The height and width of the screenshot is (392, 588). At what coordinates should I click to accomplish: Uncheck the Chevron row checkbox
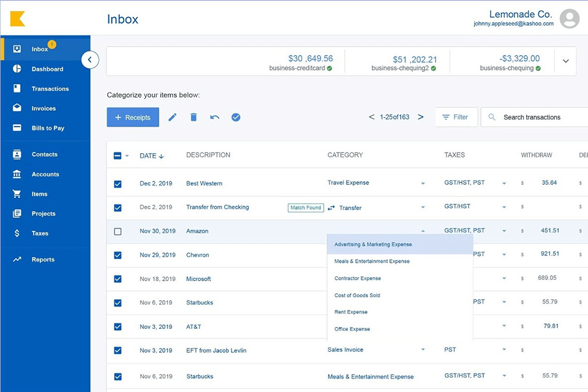118,255
